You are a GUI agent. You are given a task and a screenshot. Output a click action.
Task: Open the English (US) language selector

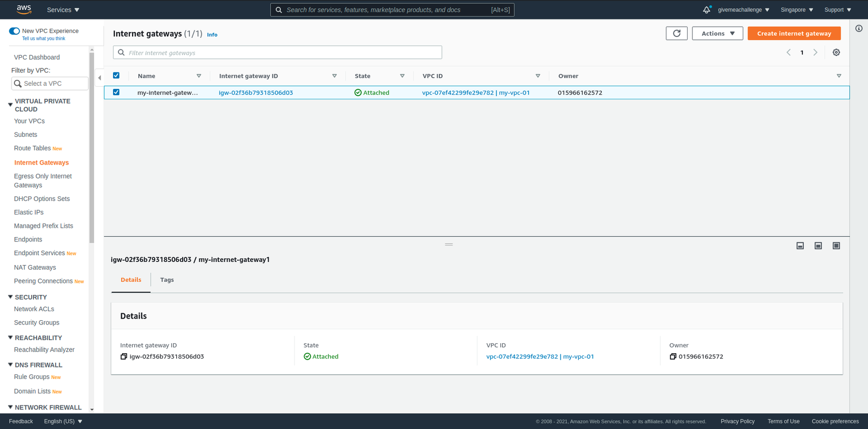click(x=63, y=421)
